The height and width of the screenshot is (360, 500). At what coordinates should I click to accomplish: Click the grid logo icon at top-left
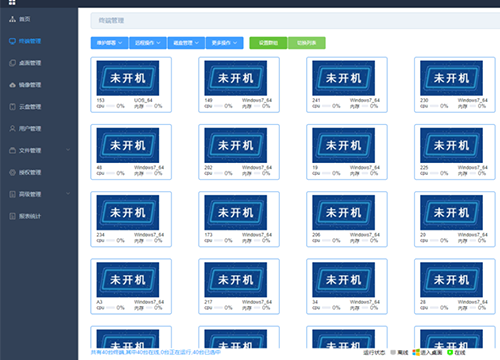click(12, 2)
